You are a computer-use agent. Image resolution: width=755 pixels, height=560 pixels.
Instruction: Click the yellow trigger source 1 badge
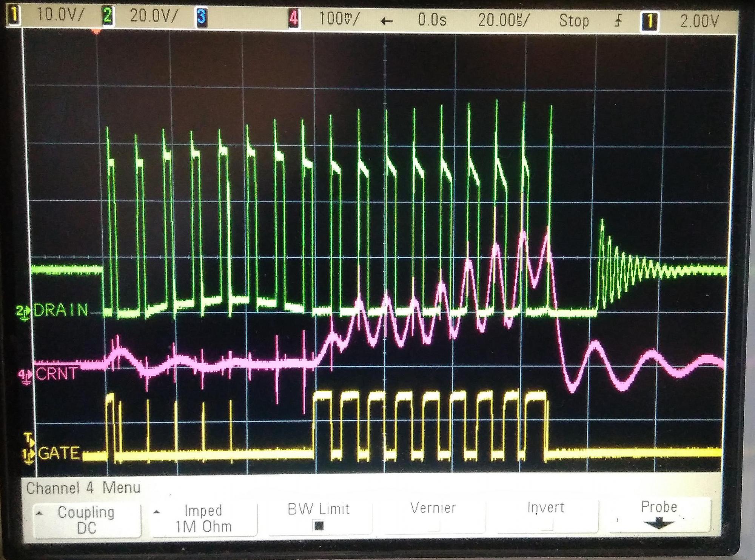click(650, 21)
